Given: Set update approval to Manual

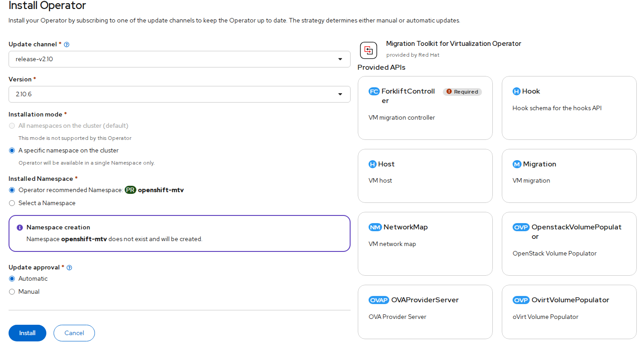Looking at the screenshot, I should [x=12, y=292].
